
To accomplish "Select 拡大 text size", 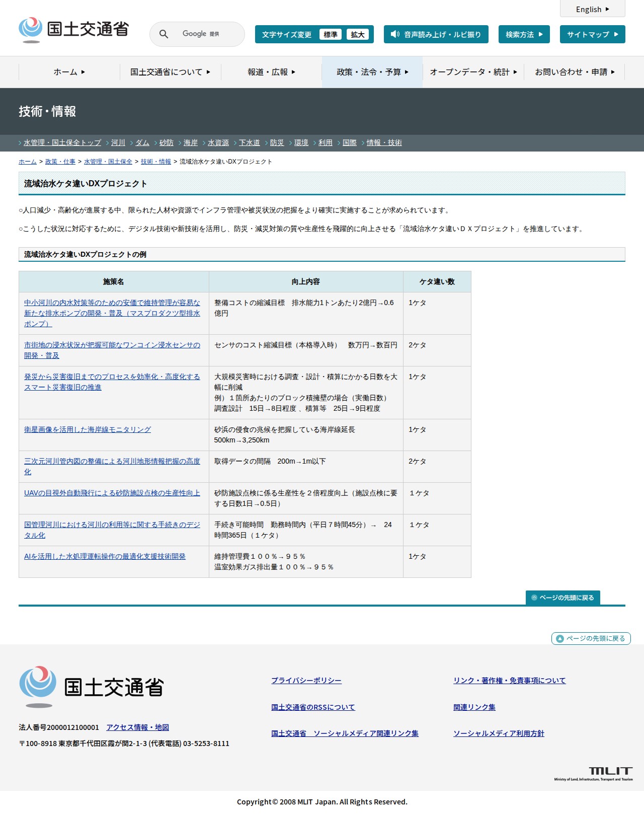I will (358, 34).
